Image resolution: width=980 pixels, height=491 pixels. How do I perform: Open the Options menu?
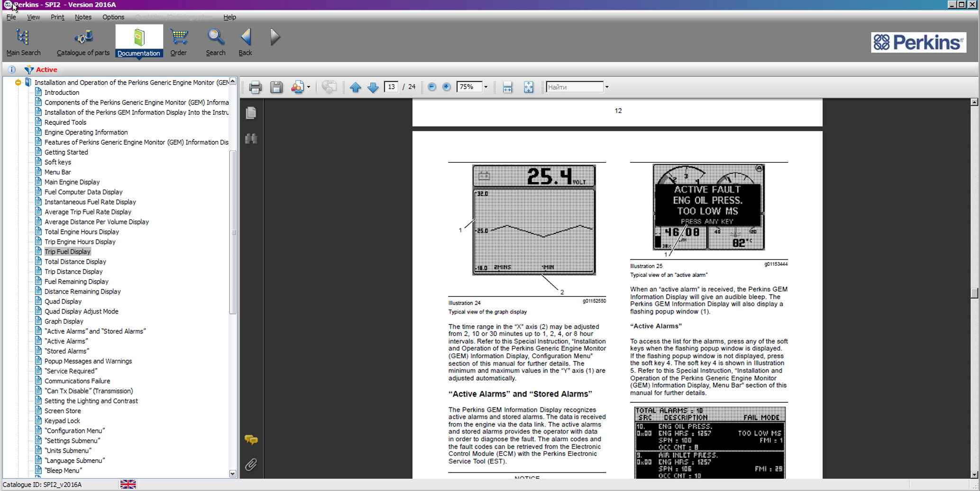pyautogui.click(x=113, y=17)
